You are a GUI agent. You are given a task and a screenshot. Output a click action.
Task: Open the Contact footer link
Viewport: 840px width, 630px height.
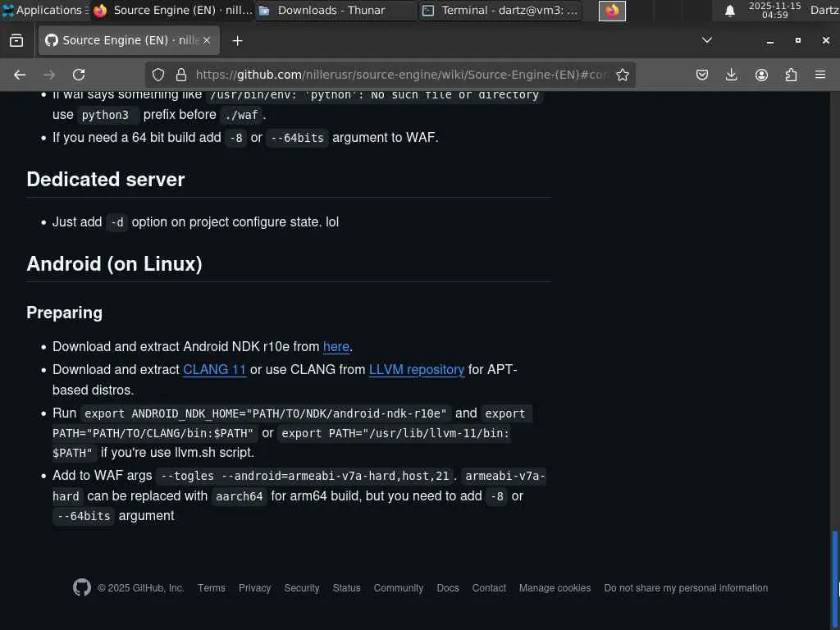point(489,587)
